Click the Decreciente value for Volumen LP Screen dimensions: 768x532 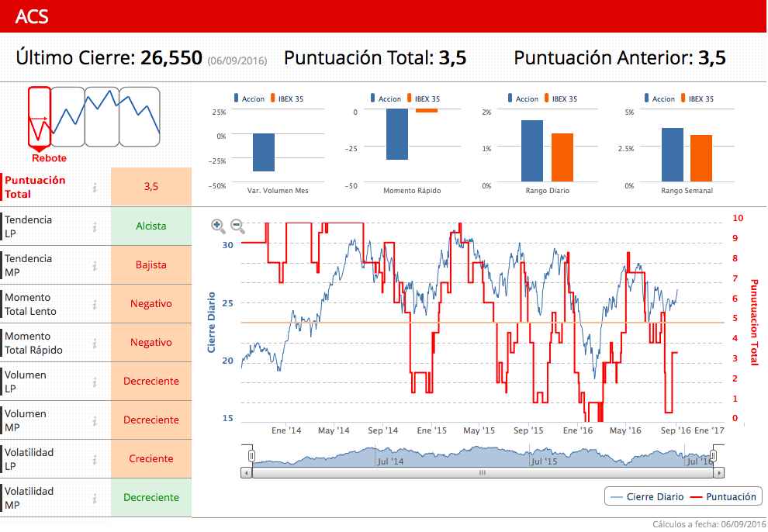click(150, 381)
